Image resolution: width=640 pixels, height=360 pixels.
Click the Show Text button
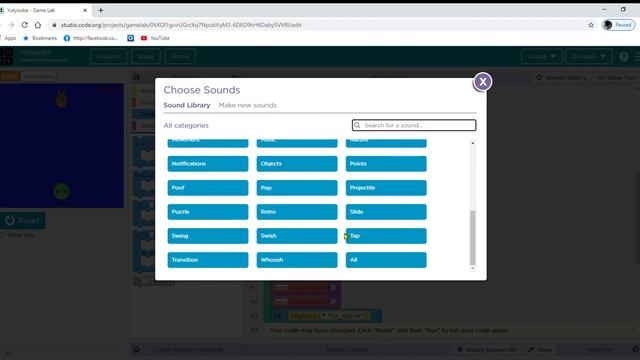[616, 78]
